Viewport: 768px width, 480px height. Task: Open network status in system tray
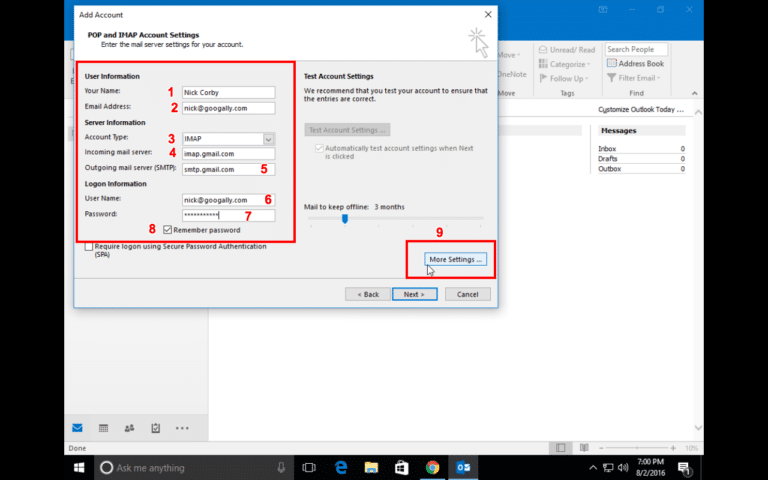tap(608, 468)
